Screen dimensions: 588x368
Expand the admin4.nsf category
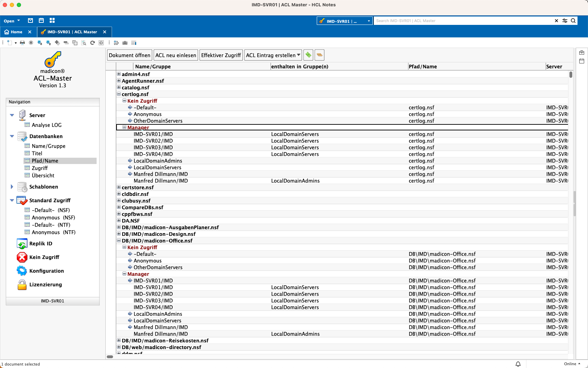[119, 74]
